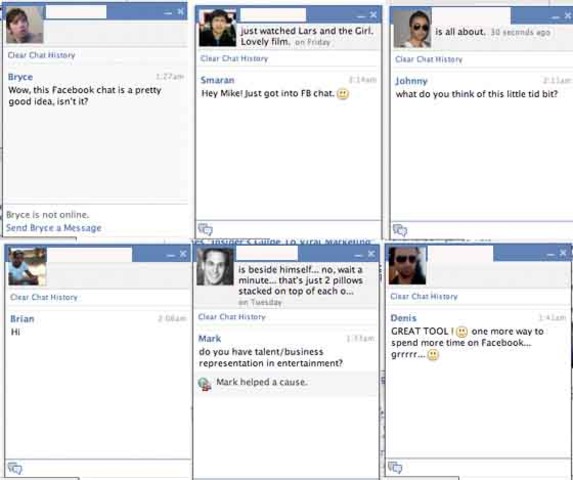
Task: Open the emoticon menu in Denis's chat
Action: [x=395, y=467]
